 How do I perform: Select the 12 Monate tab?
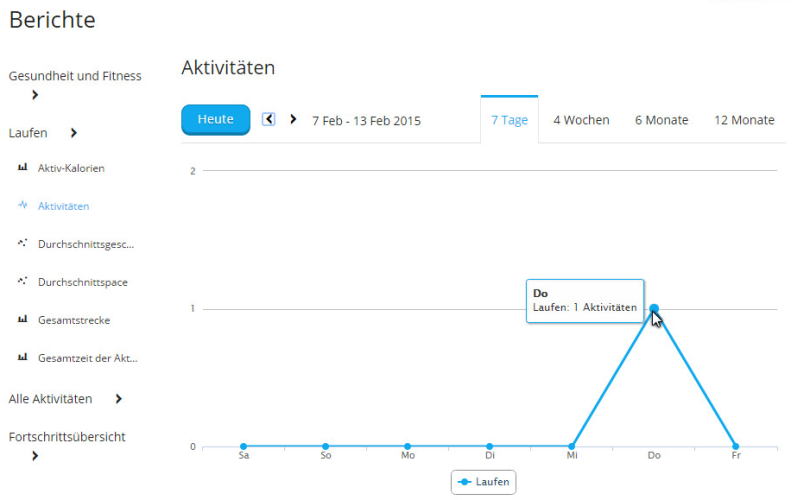click(x=743, y=120)
